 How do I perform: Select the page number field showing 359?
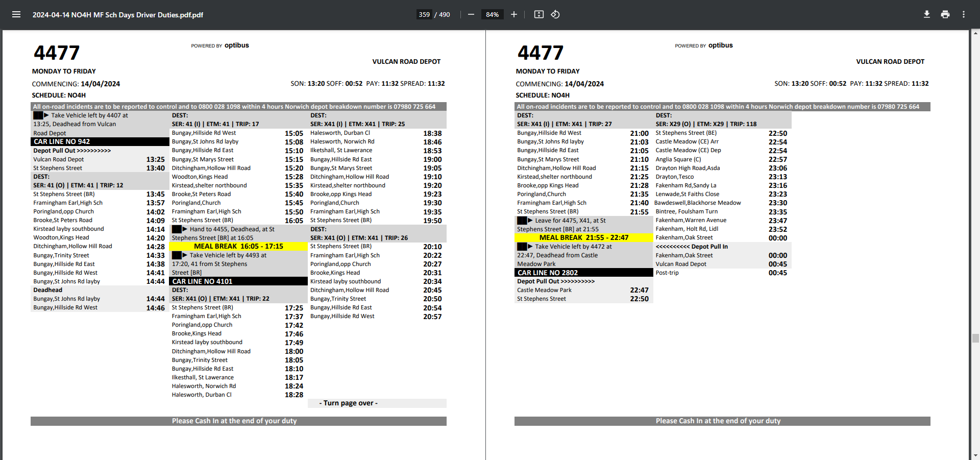tap(424, 14)
